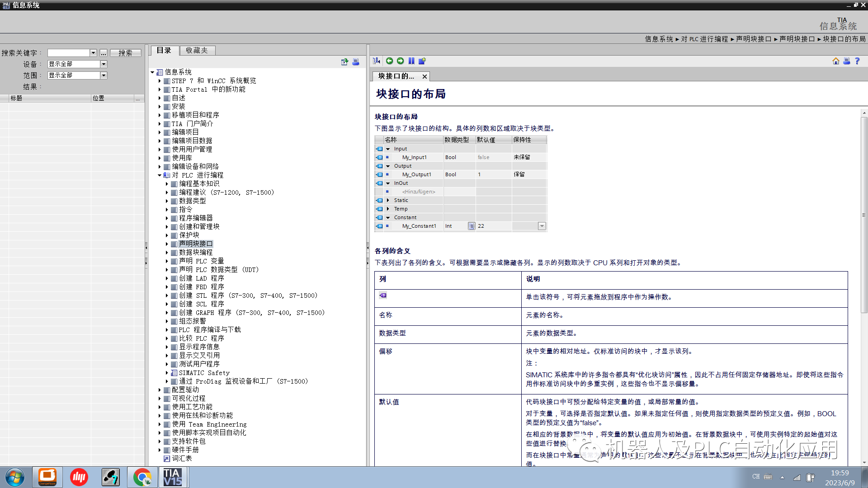This screenshot has height=488, width=868.
Task: Select 组态报警 tree item
Action: [193, 321]
